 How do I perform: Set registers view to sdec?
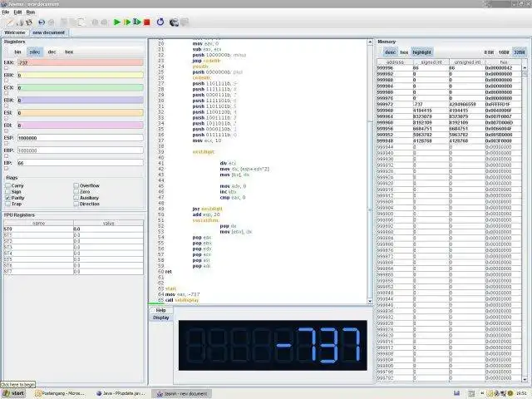[35, 52]
